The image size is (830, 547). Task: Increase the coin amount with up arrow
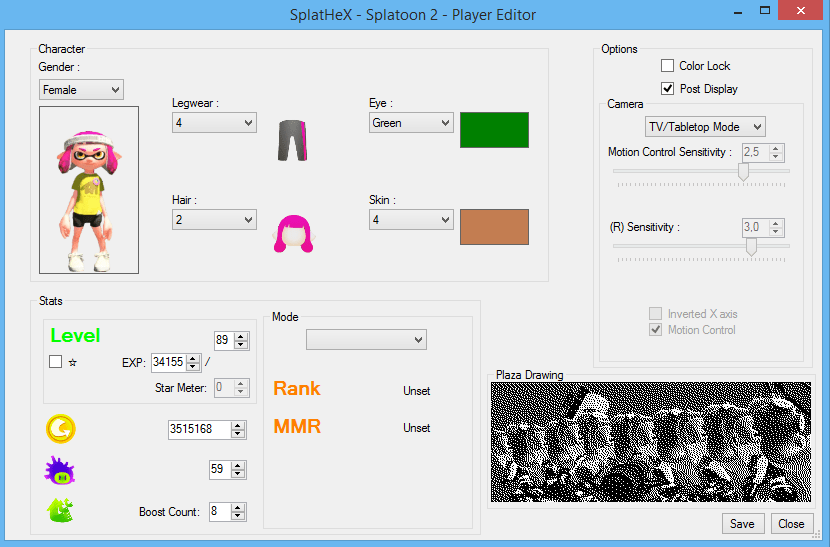[238, 425]
